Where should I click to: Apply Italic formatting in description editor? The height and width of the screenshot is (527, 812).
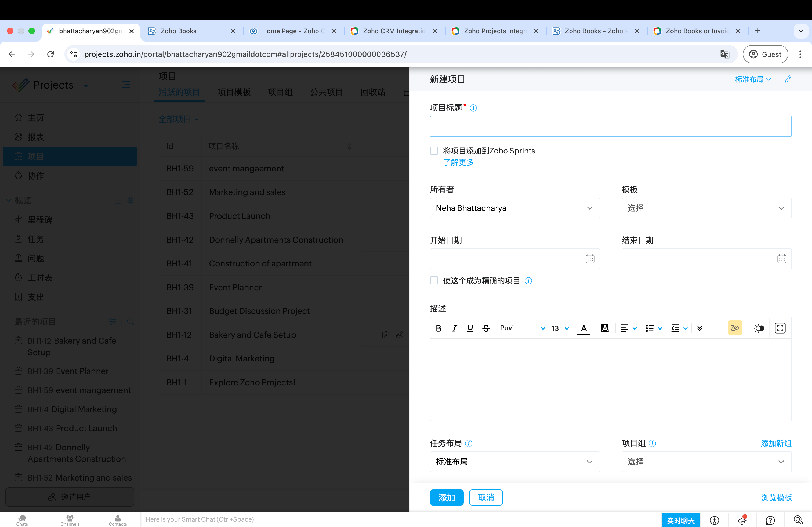[454, 328]
